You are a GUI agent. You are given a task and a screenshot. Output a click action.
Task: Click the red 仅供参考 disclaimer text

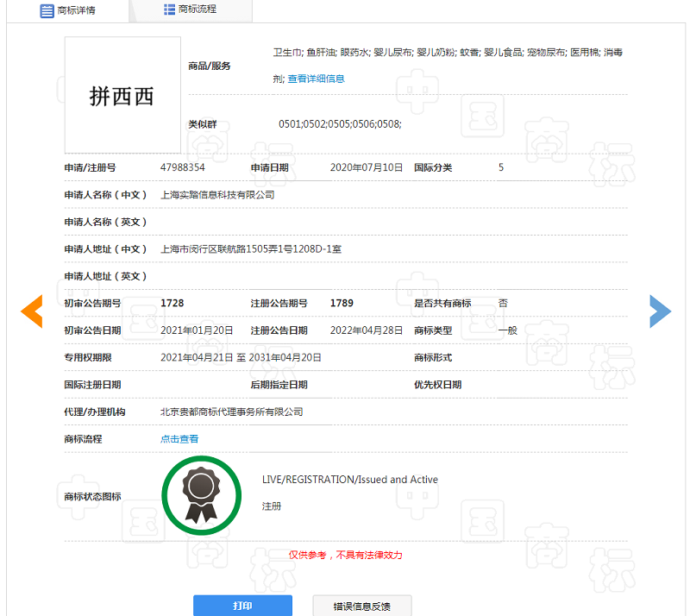345,555
